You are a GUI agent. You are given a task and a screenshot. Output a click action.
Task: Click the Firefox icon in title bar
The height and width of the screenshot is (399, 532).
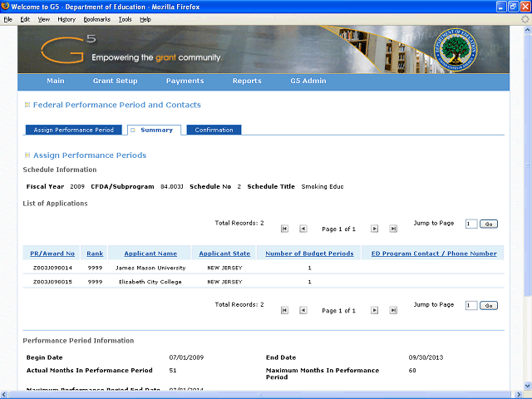pos(5,7)
